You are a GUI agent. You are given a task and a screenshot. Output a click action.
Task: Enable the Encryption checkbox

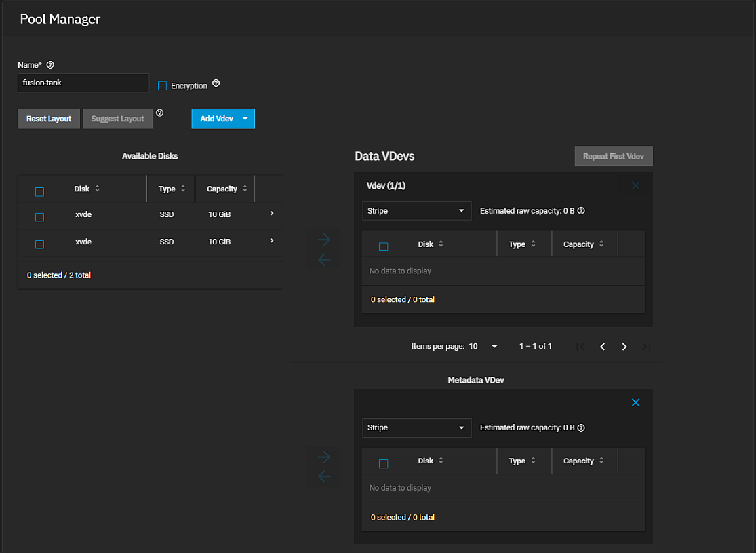[x=162, y=86]
